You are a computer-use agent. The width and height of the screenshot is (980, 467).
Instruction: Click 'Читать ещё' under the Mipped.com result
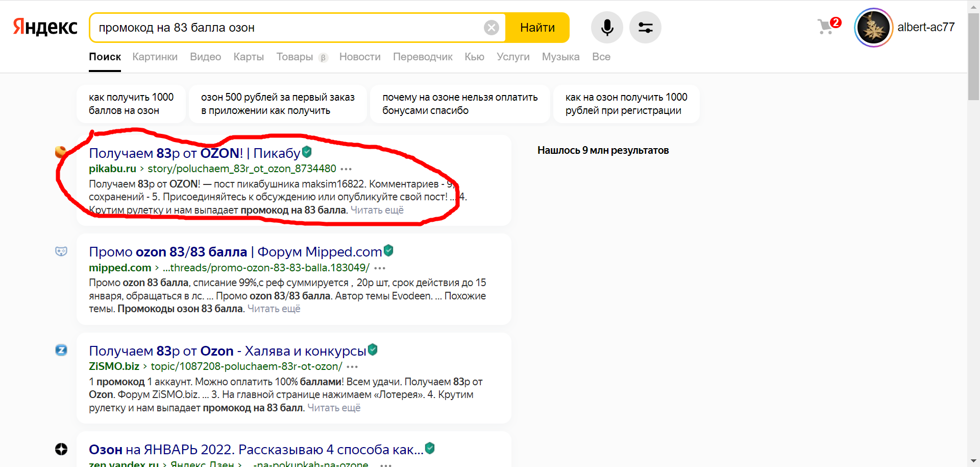pyautogui.click(x=274, y=309)
